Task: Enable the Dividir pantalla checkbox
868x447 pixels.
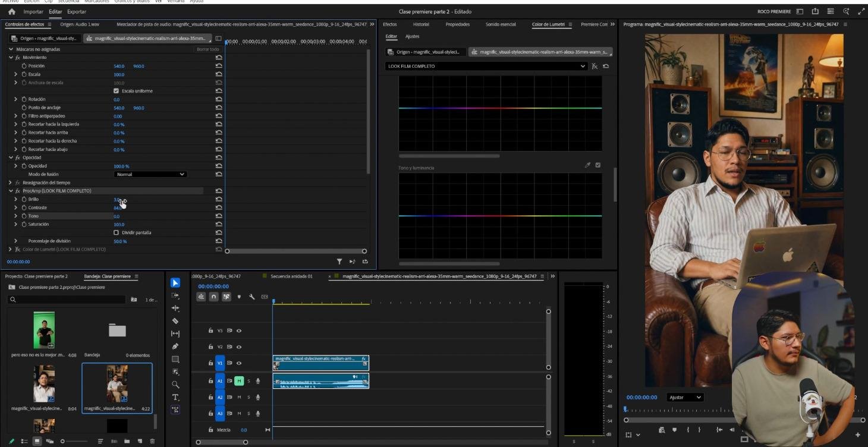Action: point(116,232)
